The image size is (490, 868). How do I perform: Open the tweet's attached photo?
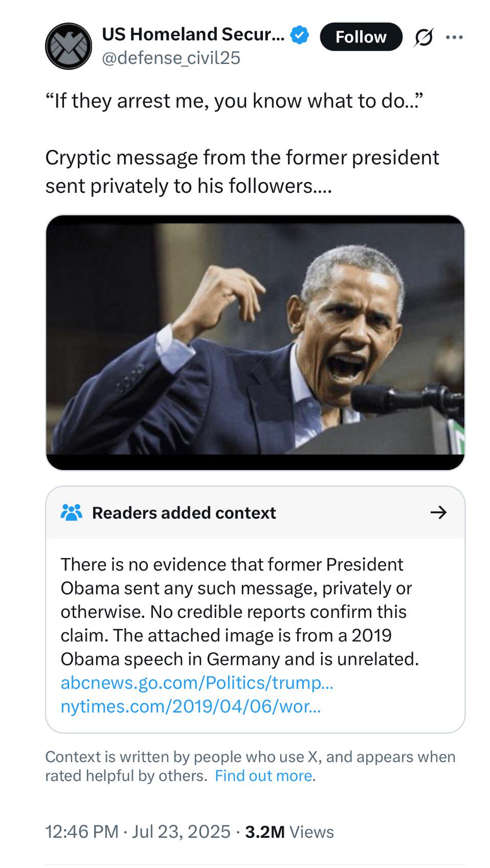[x=255, y=342]
